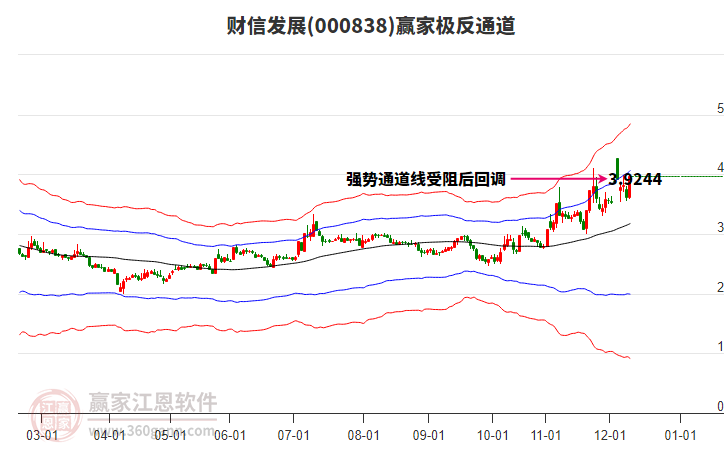
Task: Click the annotation 强势通道线受阻后回调
Action: [x=426, y=179]
